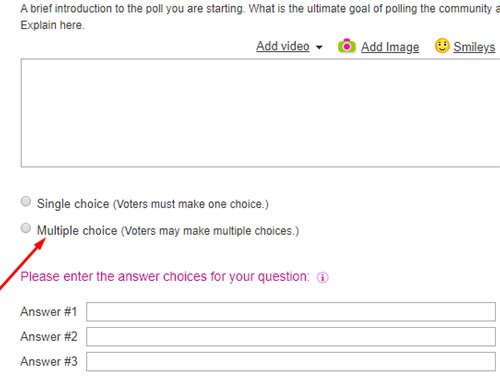Click the green camera Add Image icon
The height and width of the screenshot is (380, 500).
click(347, 46)
